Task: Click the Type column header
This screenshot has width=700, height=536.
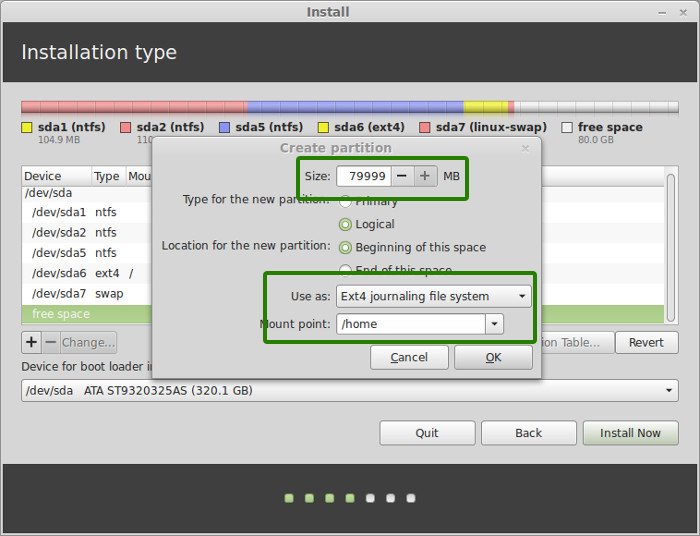Action: [106, 176]
